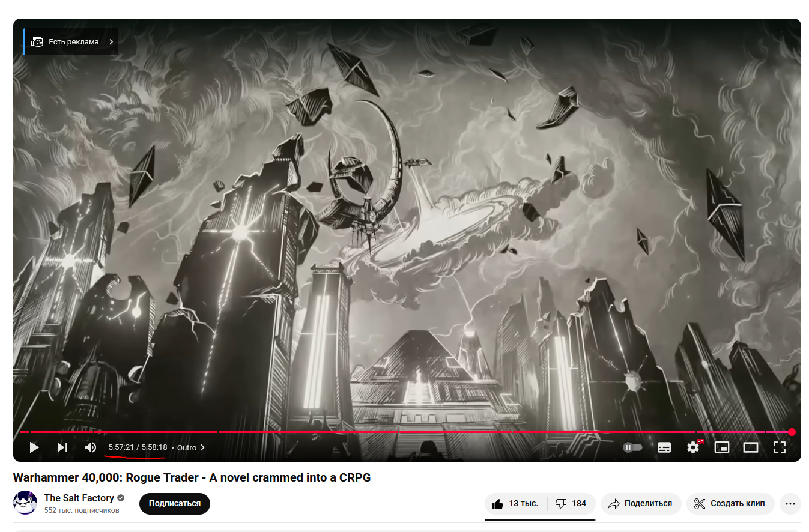Image resolution: width=809 pixels, height=532 pixels.
Task: Click the Поделиться share button
Action: (640, 503)
